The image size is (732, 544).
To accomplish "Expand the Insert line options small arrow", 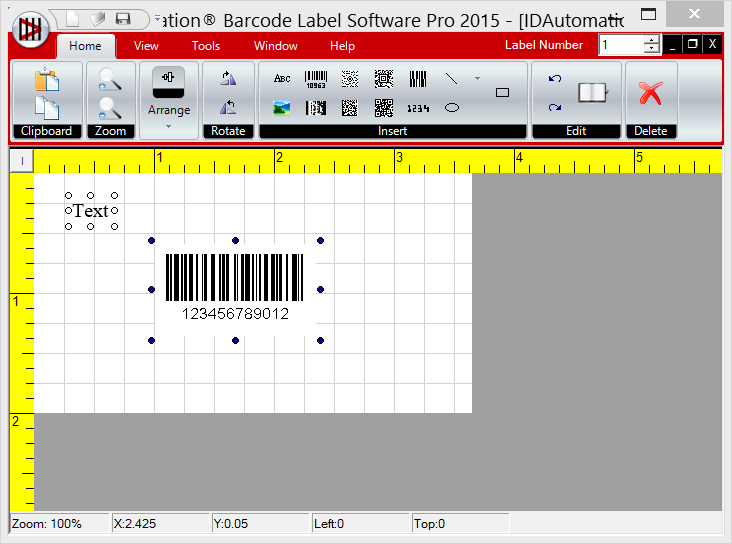I will pos(477,78).
